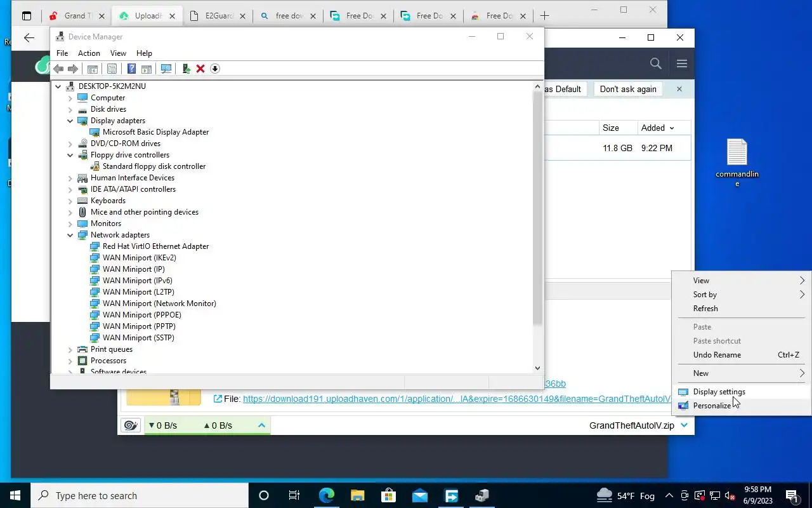
Task: Open the View menu in Device Manager
Action: point(118,53)
